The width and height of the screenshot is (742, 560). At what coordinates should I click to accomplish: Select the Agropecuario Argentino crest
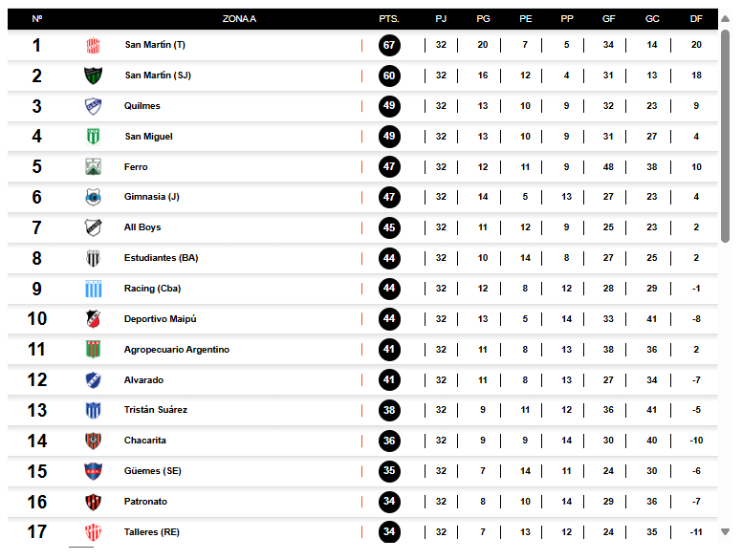[93, 350]
